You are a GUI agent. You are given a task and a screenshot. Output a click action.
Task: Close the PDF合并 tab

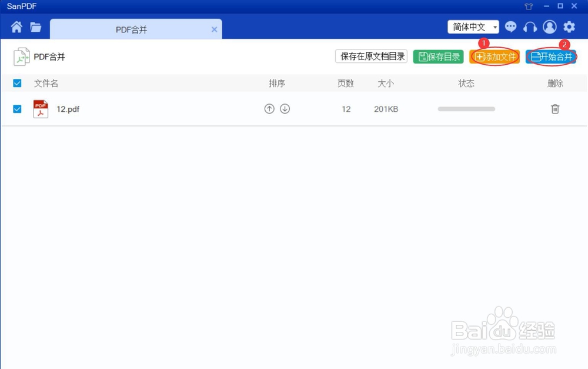(x=214, y=28)
